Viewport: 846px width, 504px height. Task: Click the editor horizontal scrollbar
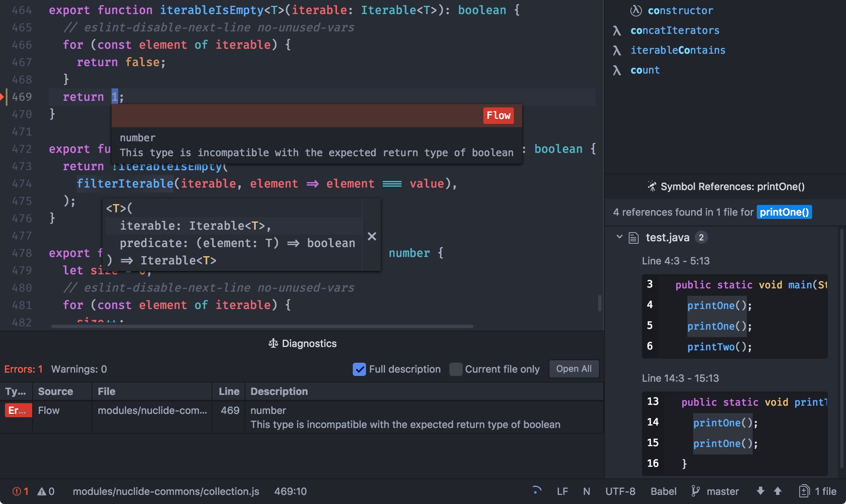pyautogui.click(x=262, y=326)
